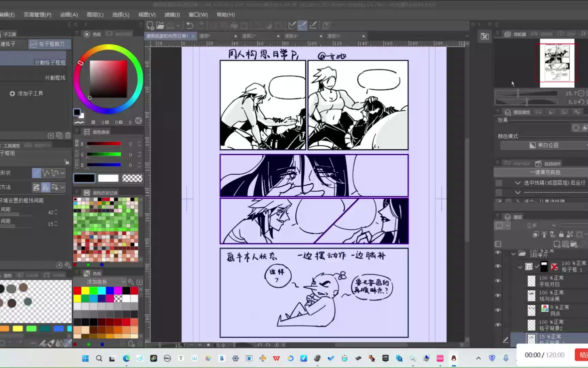Collapse the 3段等分 layer folder
Screen dimensions: 588x368
[x=513, y=254]
